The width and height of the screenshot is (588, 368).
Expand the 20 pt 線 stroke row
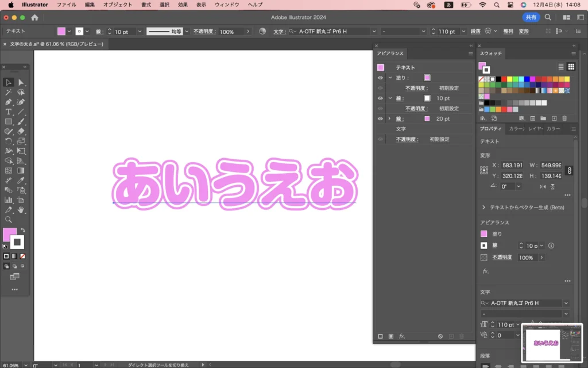click(x=390, y=118)
